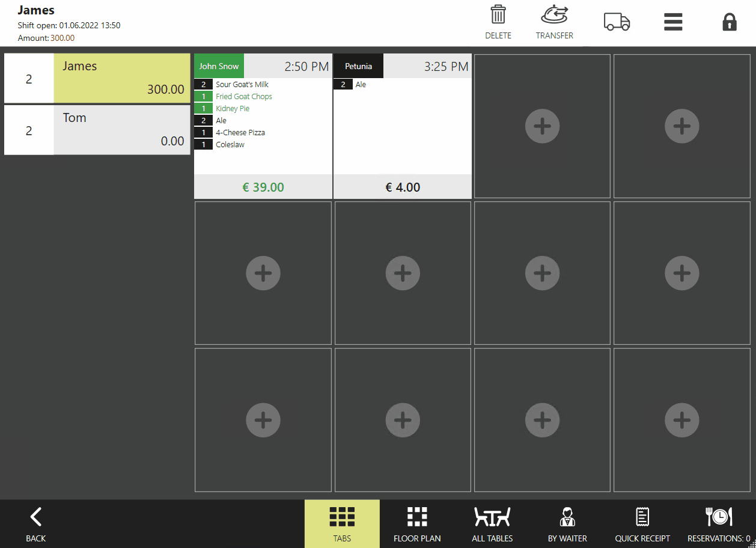Open the delivery truck icon

coord(617,22)
